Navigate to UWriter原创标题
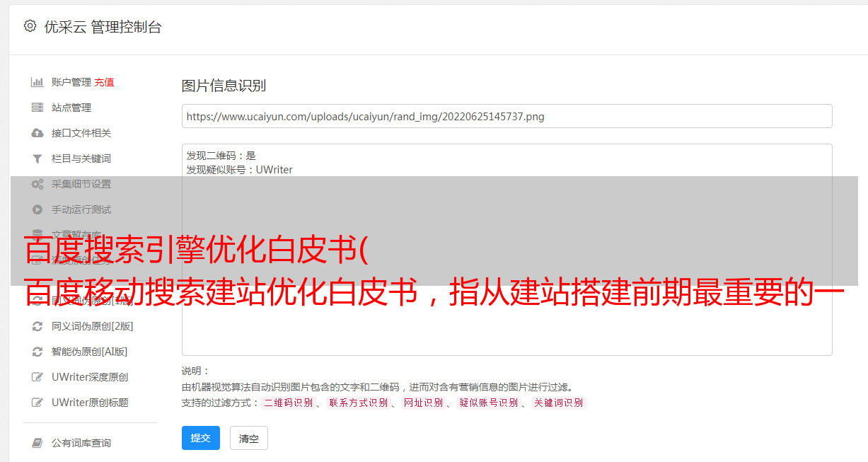This screenshot has height=462, width=868. pos(90,403)
